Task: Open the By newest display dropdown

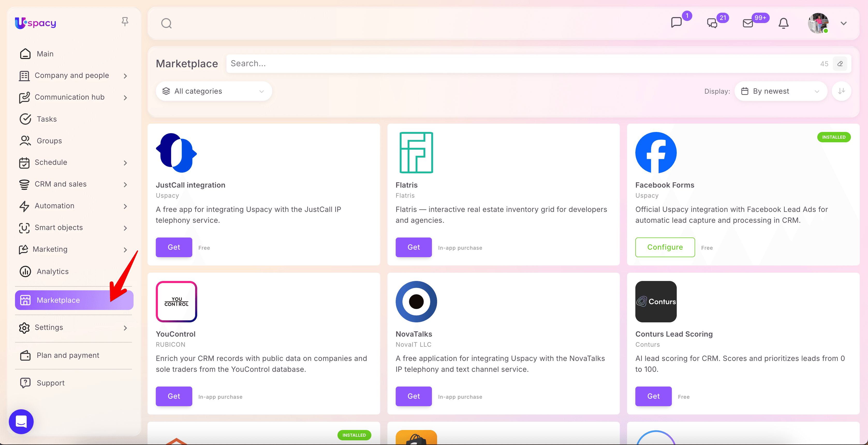Action: point(781,91)
